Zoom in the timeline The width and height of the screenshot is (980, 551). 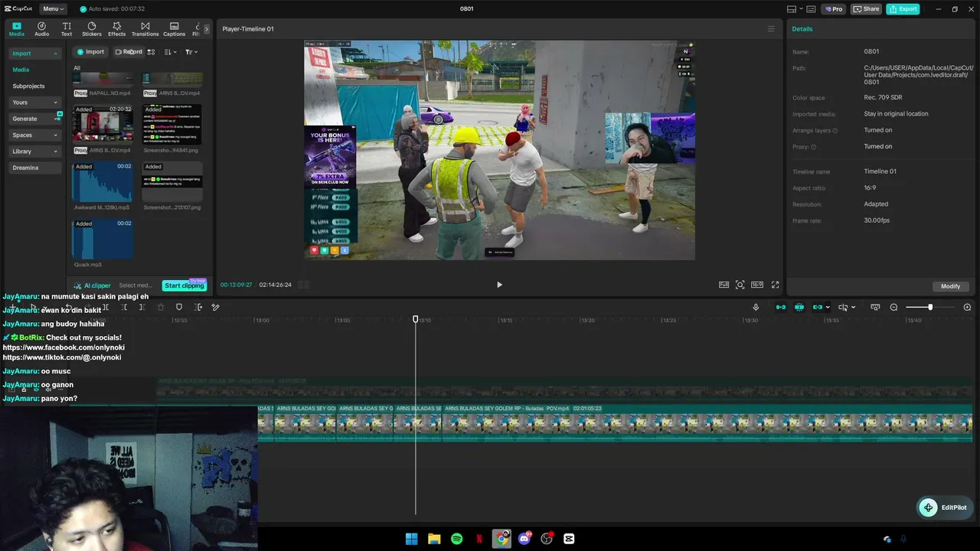967,307
